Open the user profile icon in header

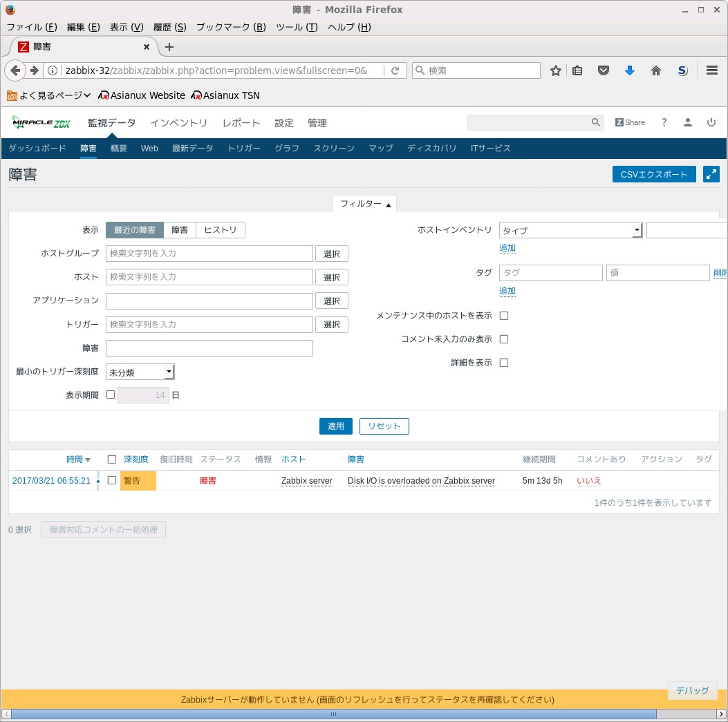[x=687, y=122]
